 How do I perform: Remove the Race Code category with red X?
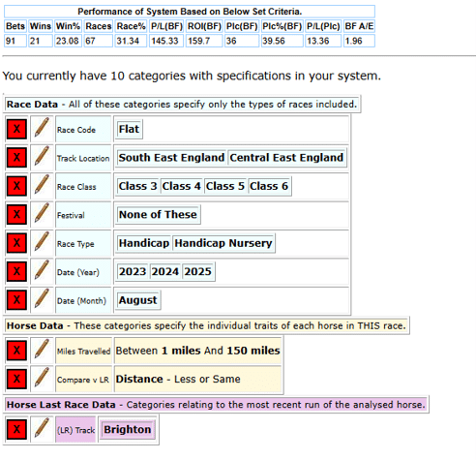point(16,129)
